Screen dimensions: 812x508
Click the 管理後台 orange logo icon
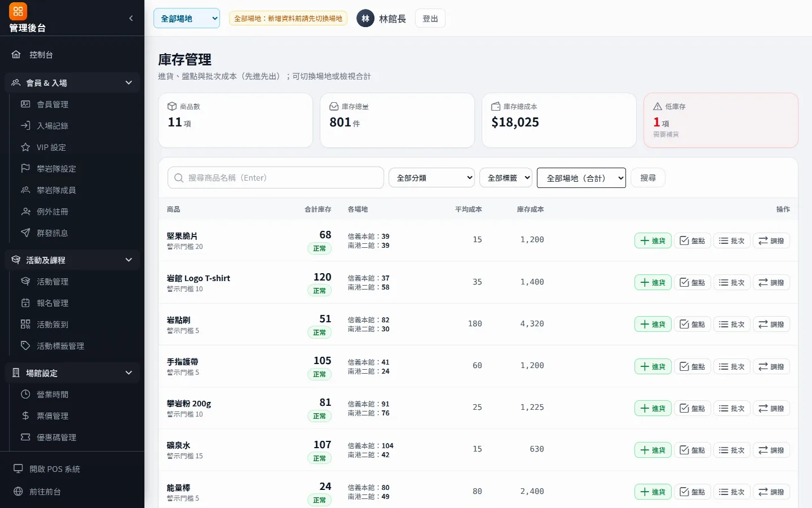(x=18, y=11)
